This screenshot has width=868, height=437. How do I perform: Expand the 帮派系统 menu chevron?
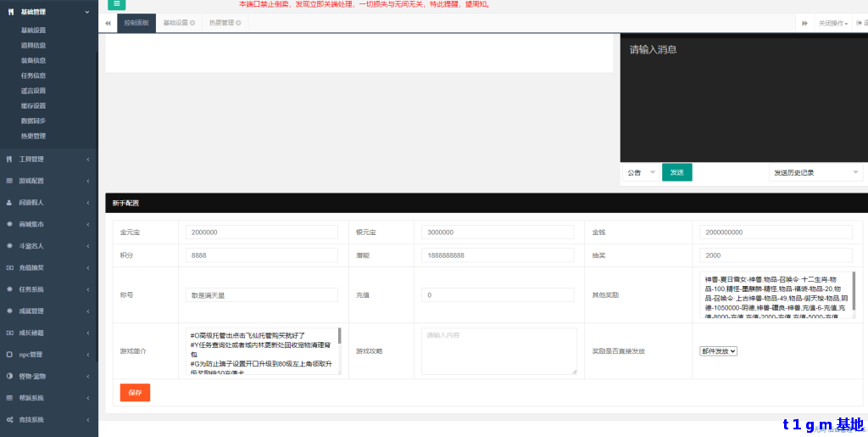88,398
